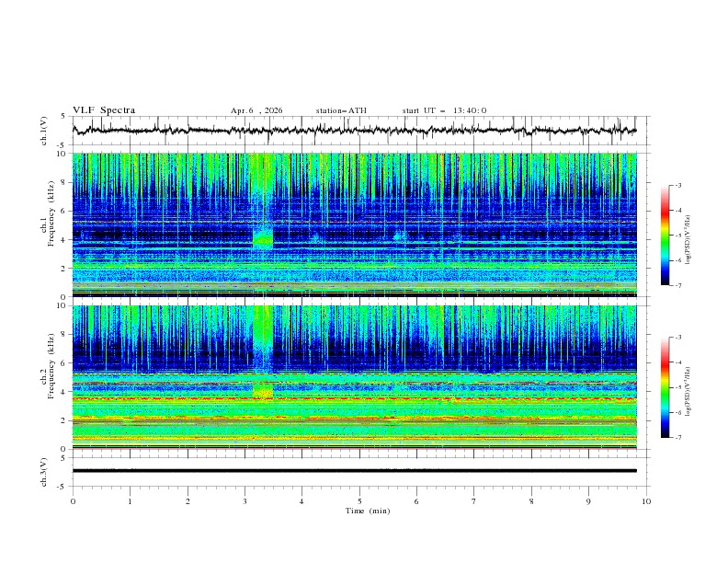Image resolution: width=728 pixels, height=563 pixels.
Task: Click the ch.2 color bar 'log(PSD)(V²/Hz)' label
Action: (688, 391)
